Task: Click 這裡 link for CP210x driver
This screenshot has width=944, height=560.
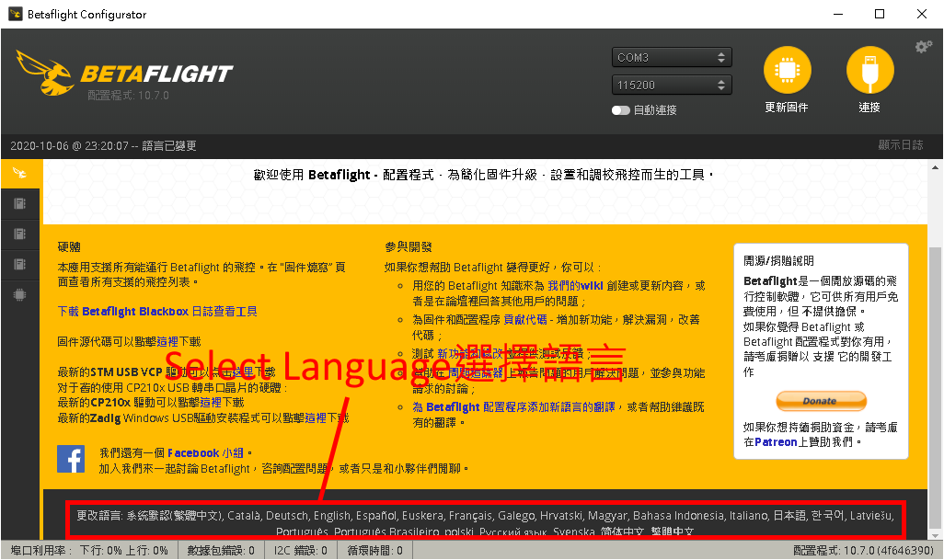Action: (211, 403)
